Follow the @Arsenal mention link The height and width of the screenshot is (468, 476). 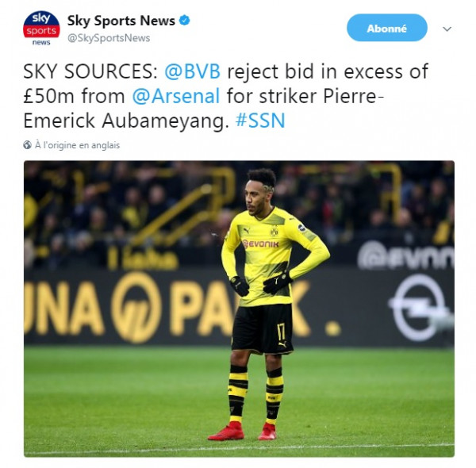176,96
